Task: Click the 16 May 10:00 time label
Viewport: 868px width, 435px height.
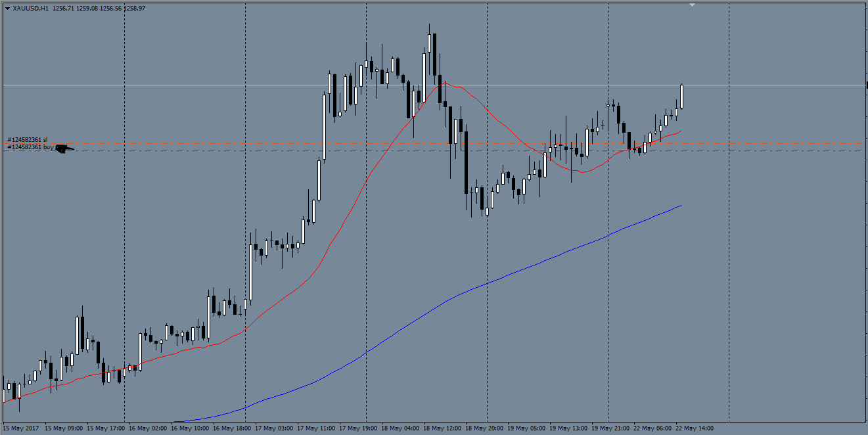Action: 190,428
